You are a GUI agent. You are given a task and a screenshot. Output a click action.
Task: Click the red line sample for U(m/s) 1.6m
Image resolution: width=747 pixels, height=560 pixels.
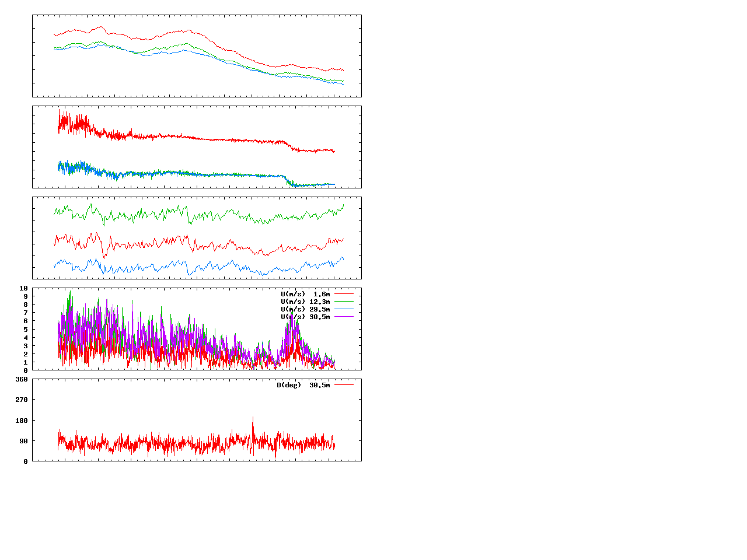coord(344,294)
